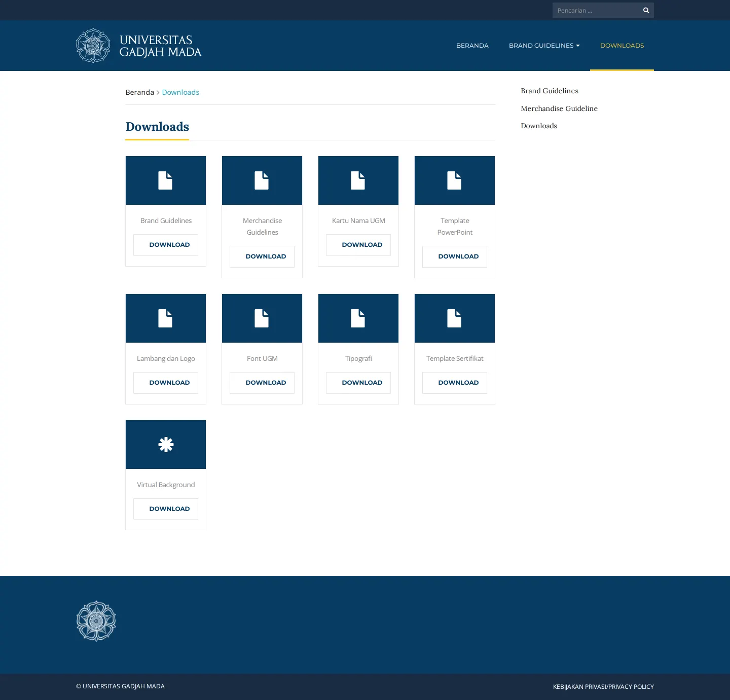
Task: Download the Lambang dan Logo file
Action: point(166,383)
